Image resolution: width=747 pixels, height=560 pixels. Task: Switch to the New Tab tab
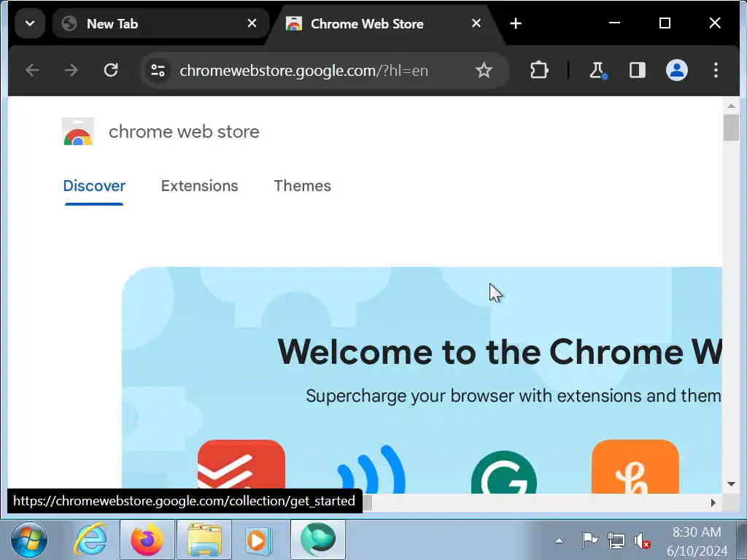point(160,23)
